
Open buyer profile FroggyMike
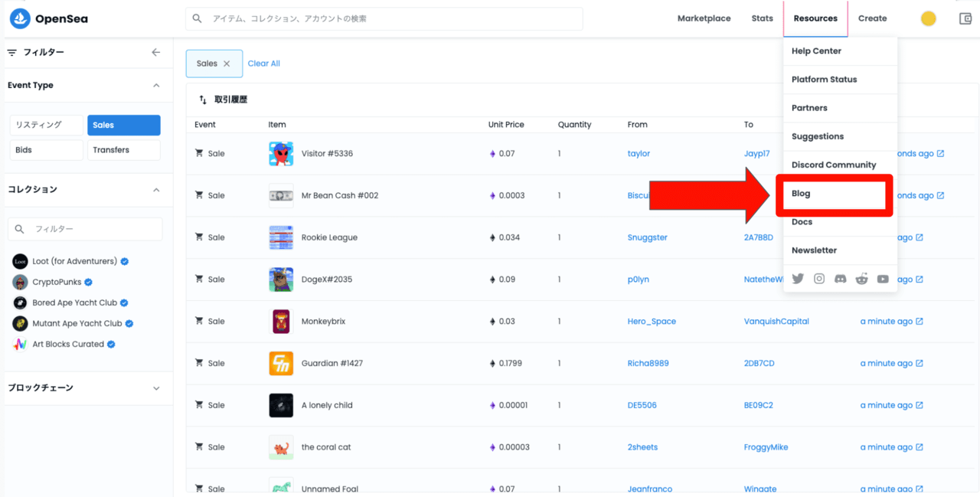point(766,447)
